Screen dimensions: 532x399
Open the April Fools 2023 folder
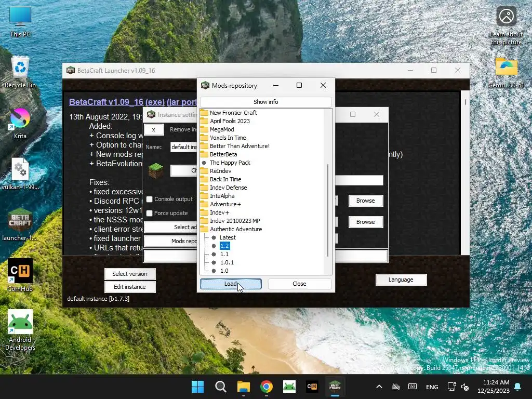(230, 121)
